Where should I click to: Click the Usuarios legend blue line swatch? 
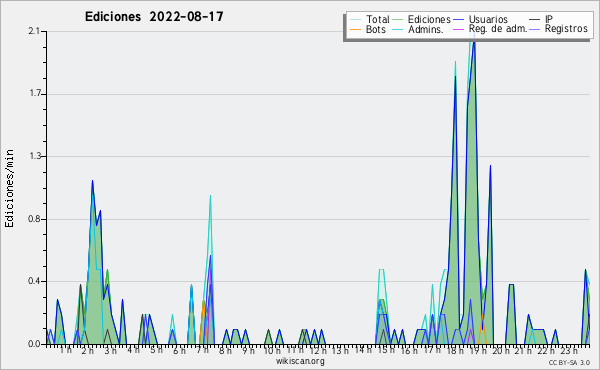coord(458,20)
